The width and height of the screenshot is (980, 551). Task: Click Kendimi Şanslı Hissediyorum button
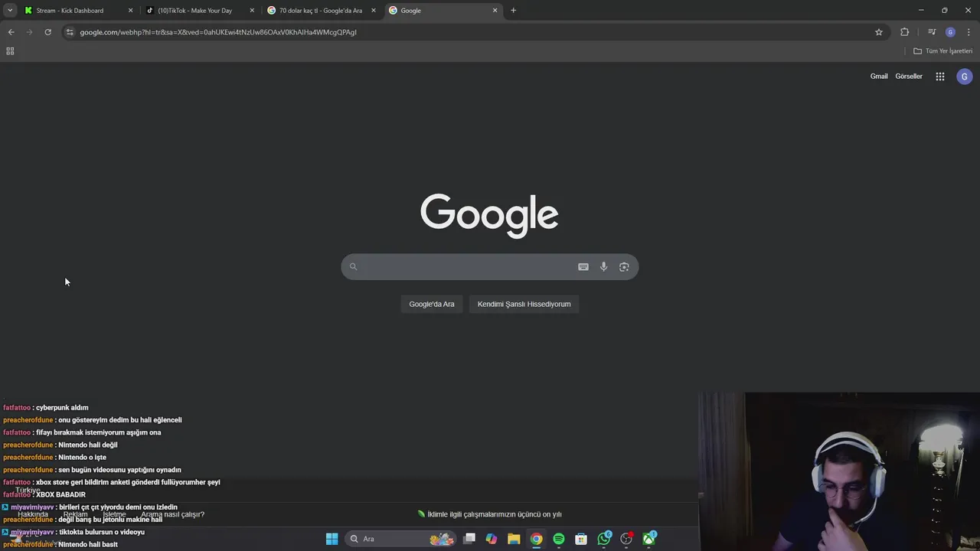[524, 304]
